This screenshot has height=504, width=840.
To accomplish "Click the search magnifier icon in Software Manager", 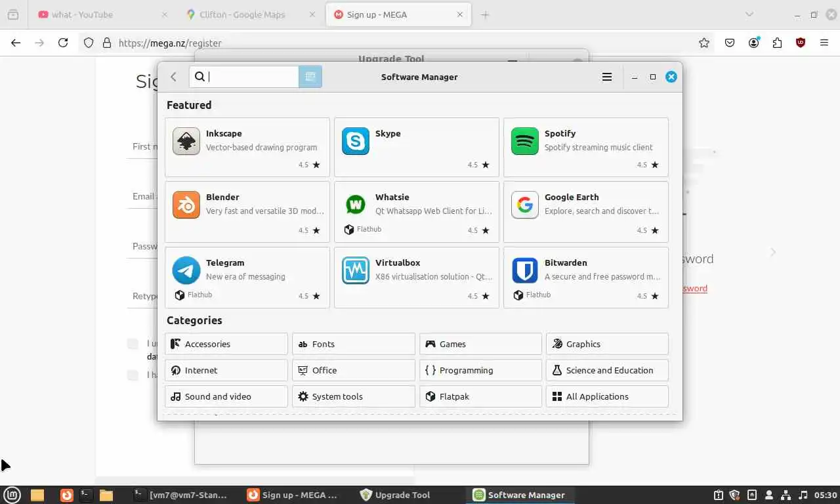I will (x=200, y=77).
